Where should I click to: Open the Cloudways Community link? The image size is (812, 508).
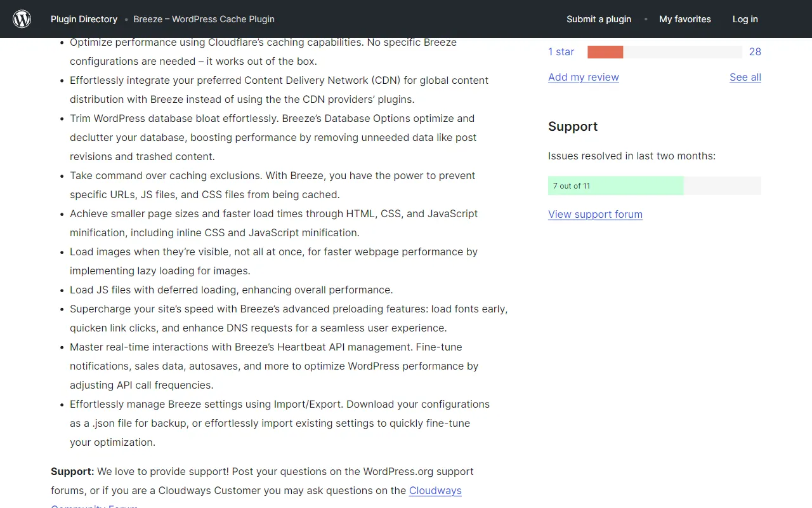(435, 491)
